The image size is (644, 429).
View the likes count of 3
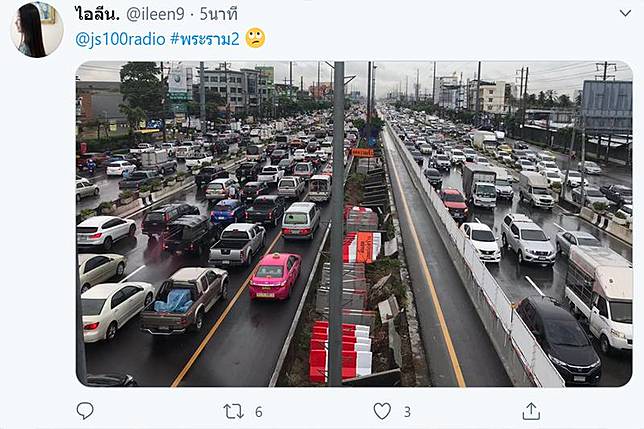[407, 412]
